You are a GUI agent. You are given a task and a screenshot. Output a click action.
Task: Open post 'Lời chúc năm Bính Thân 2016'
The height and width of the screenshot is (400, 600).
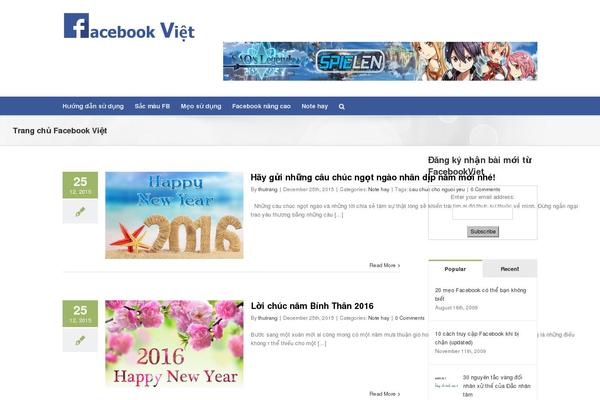tap(312, 306)
